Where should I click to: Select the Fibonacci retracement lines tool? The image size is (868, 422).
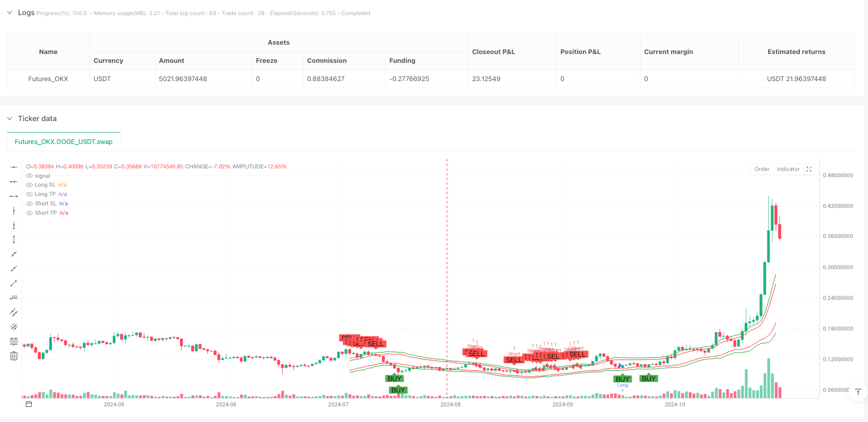pyautogui.click(x=14, y=341)
